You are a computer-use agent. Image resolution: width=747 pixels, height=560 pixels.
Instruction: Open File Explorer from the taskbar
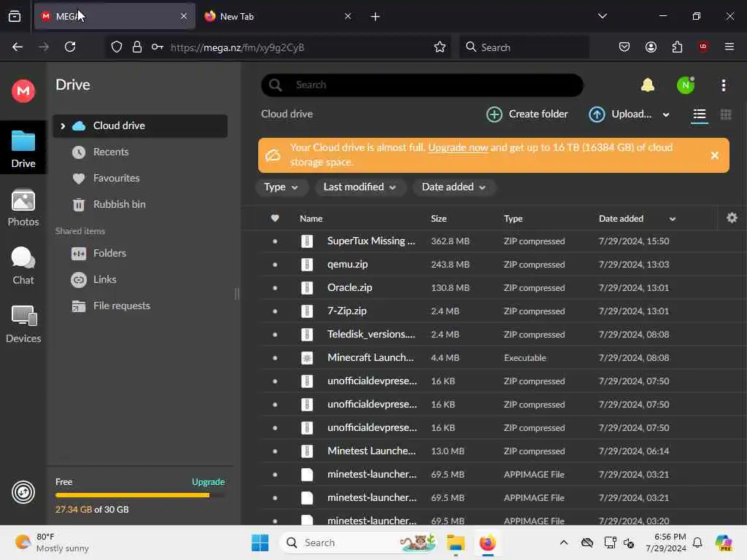pyautogui.click(x=455, y=542)
